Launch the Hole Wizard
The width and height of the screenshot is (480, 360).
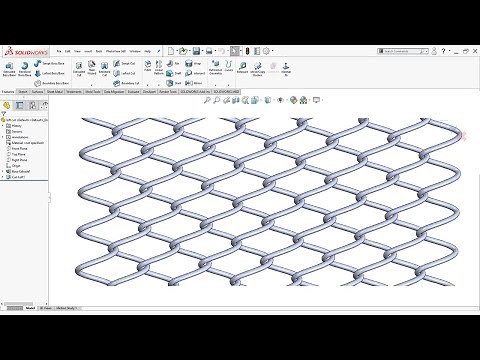[x=92, y=68]
